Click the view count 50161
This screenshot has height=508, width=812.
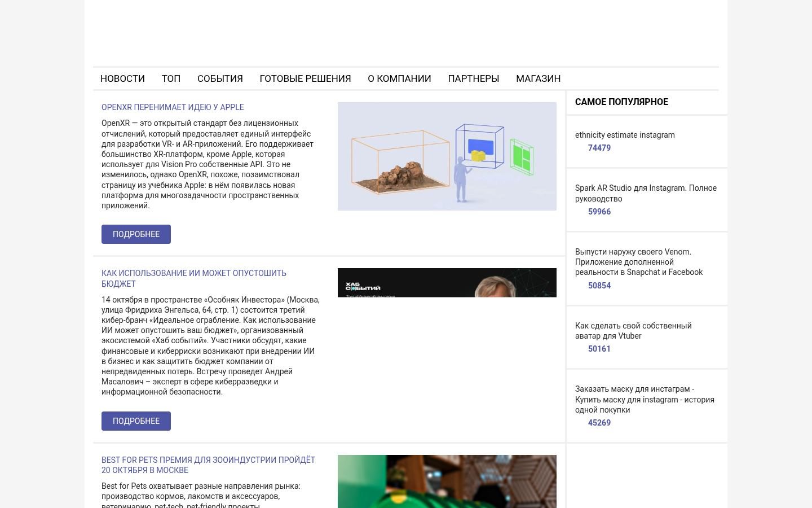(599, 349)
